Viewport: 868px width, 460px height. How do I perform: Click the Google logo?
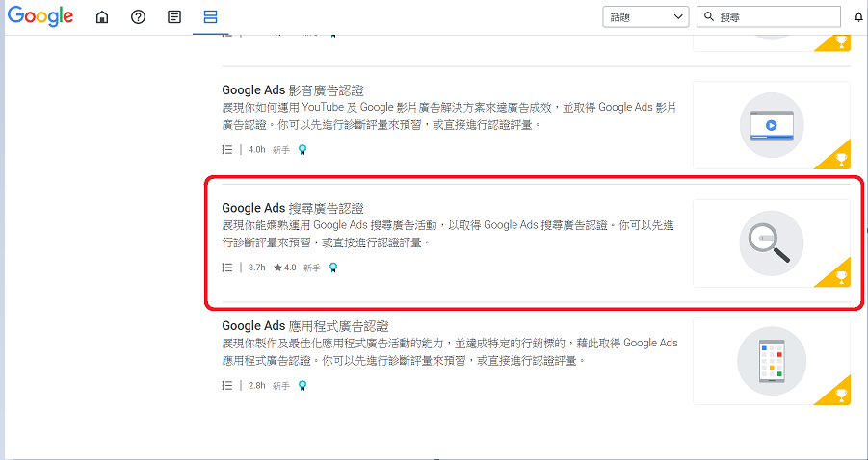[39, 16]
